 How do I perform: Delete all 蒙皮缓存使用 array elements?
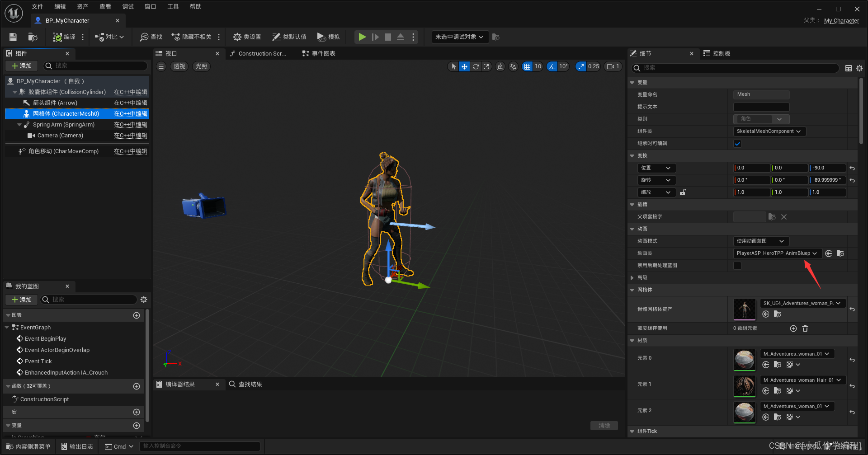tap(805, 328)
